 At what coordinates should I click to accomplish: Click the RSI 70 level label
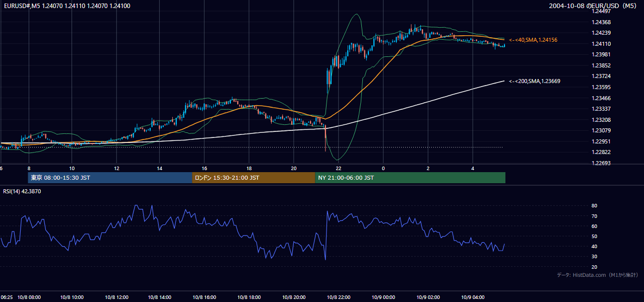(595, 216)
